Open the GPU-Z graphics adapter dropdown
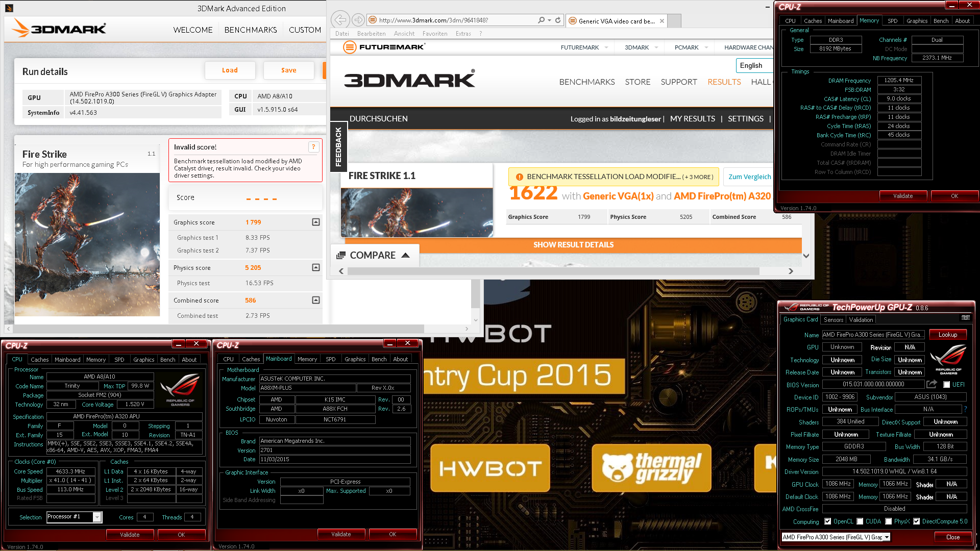The height and width of the screenshot is (551, 980). (x=887, y=537)
